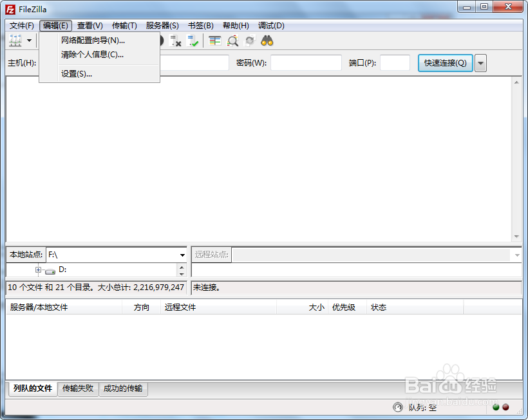The width and height of the screenshot is (528, 420).
Task: Click the red activity indicator light
Action: point(505,407)
